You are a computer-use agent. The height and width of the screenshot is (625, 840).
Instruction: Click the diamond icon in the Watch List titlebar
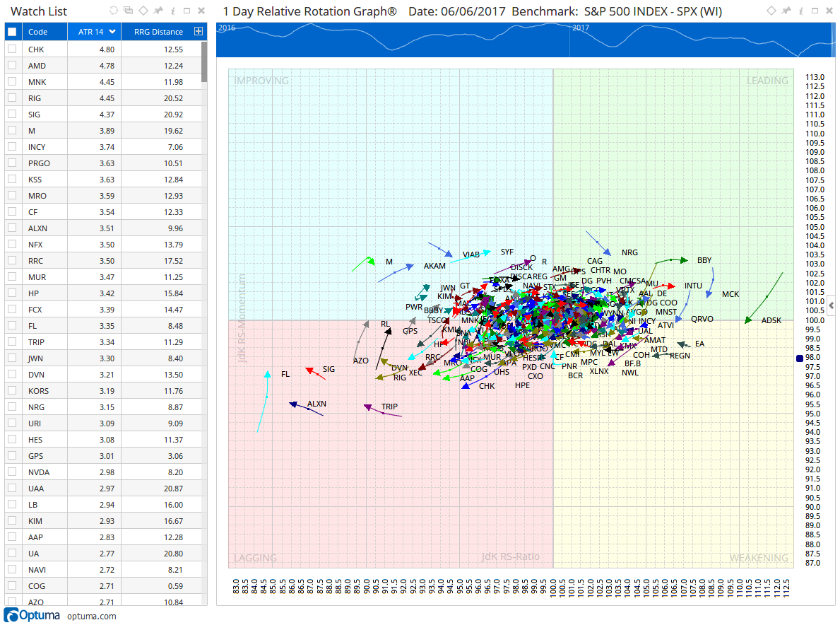tap(143, 11)
